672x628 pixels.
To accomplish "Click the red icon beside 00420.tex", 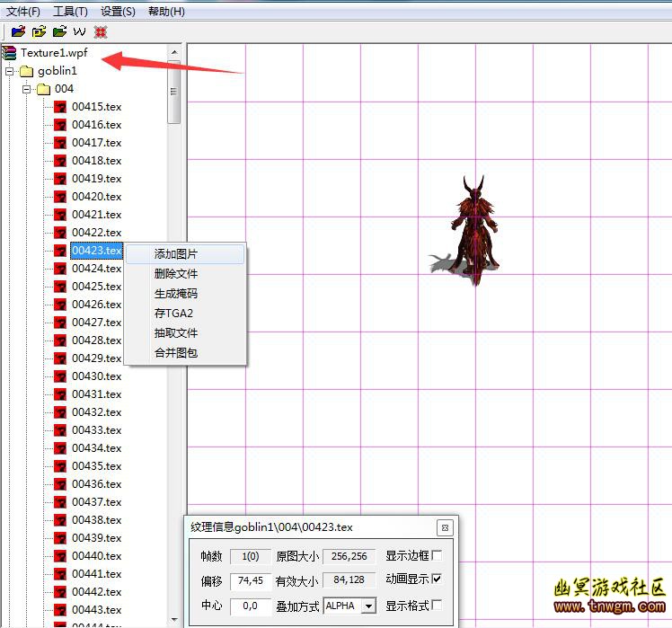I will [x=60, y=197].
